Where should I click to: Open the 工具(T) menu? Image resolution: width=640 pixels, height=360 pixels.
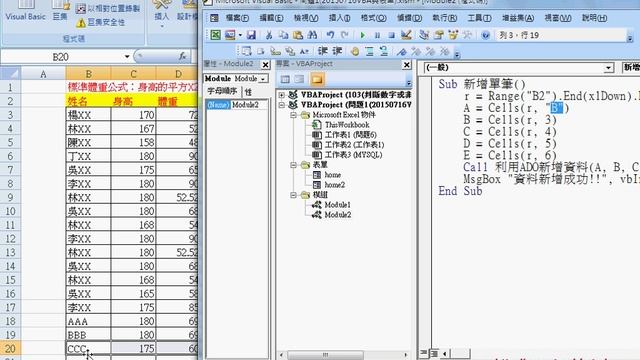click(x=479, y=18)
